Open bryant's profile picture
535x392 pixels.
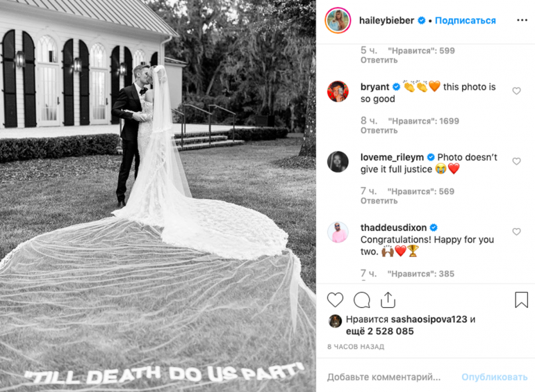pos(338,92)
